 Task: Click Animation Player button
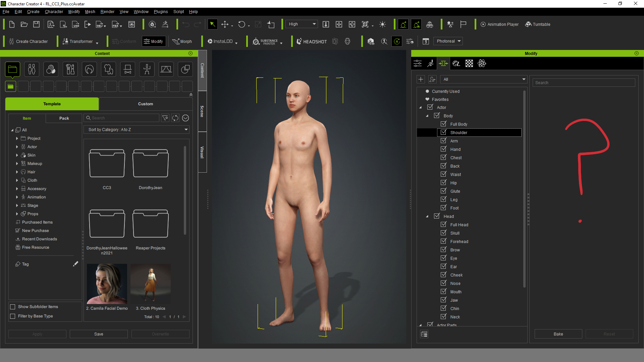499,24
